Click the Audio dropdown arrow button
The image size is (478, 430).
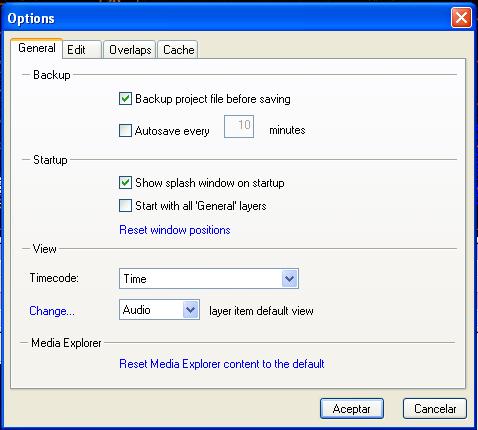tap(191, 310)
